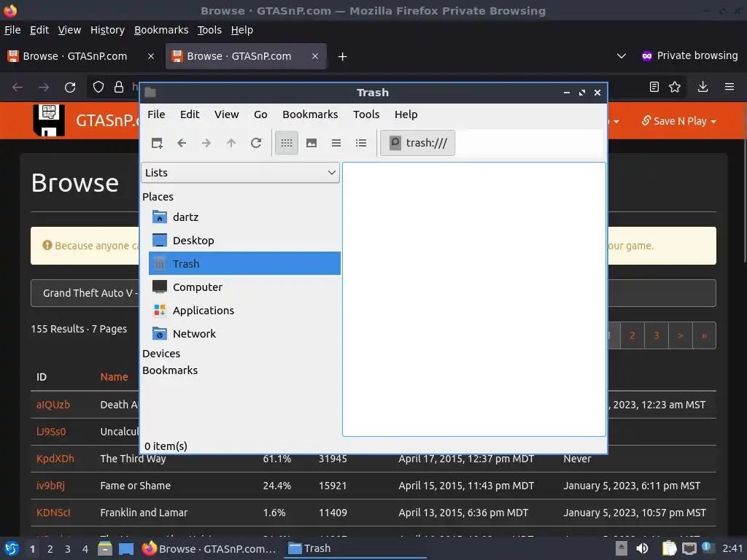The height and width of the screenshot is (560, 747).
Task: Go to page 2 of results
Action: click(x=632, y=335)
